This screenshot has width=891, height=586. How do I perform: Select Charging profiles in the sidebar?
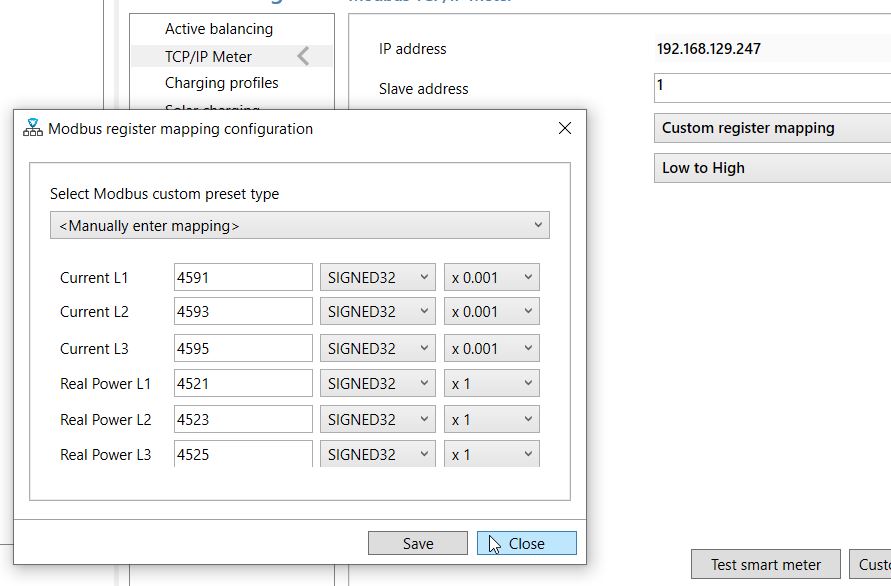coord(222,83)
